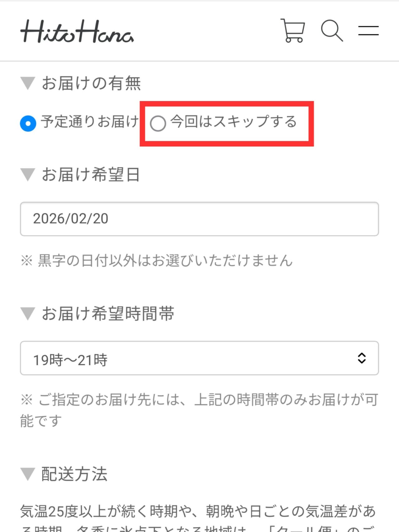Click the triangle icon beside お届け希望時間帯
Screen dimensions: 399x532
pyautogui.click(x=28, y=314)
